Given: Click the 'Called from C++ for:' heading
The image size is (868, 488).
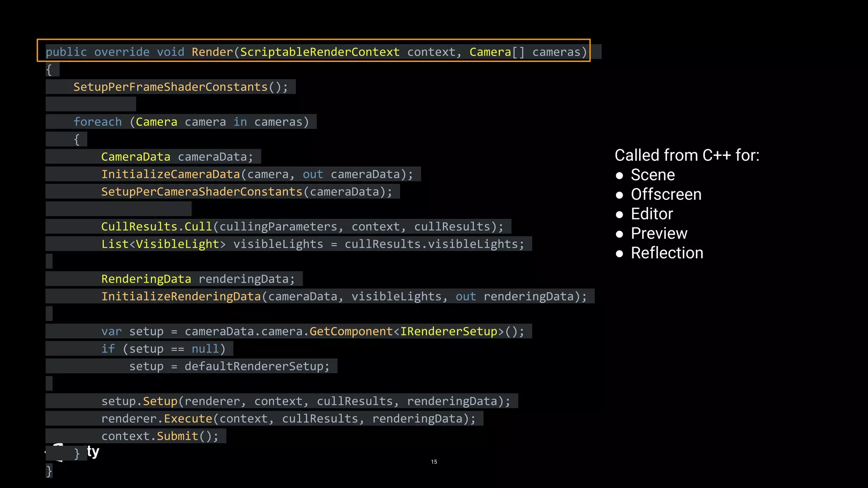Looking at the screenshot, I should (x=687, y=155).
